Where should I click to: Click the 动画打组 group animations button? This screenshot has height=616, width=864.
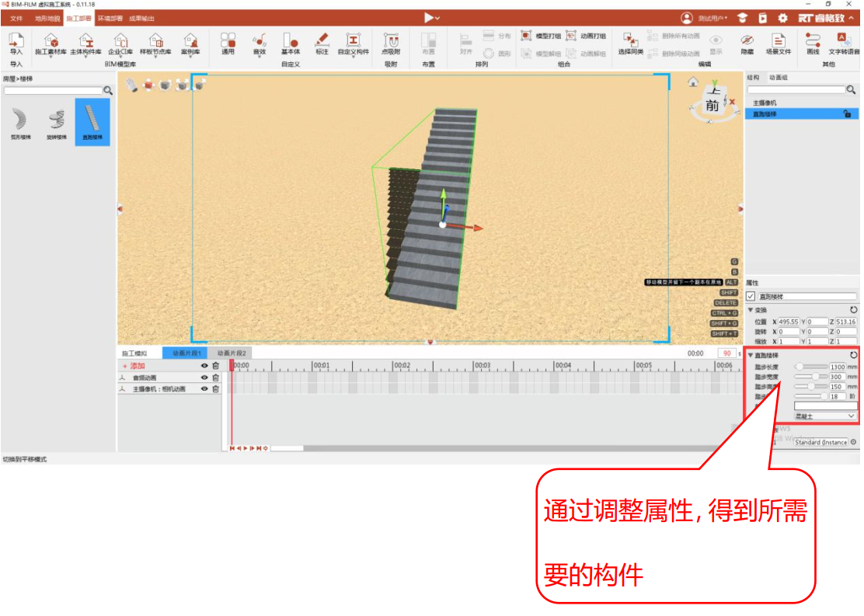(x=587, y=36)
